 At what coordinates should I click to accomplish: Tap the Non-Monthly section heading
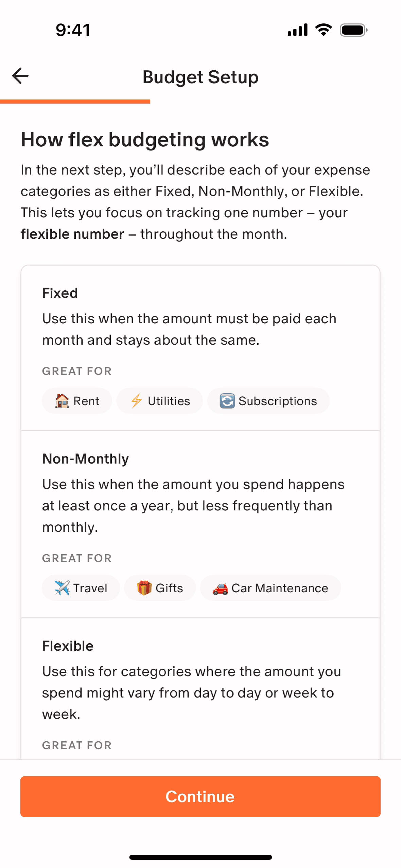[85, 459]
